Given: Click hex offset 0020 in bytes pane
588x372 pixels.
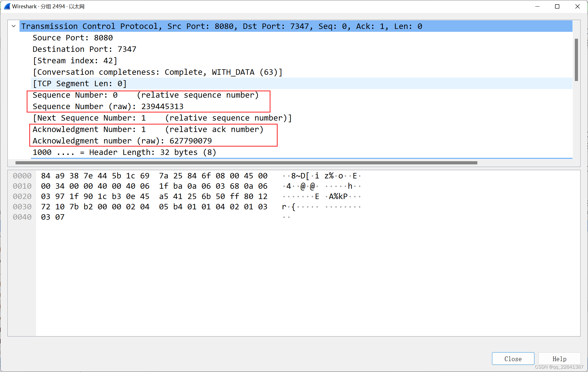Looking at the screenshot, I should (22, 196).
